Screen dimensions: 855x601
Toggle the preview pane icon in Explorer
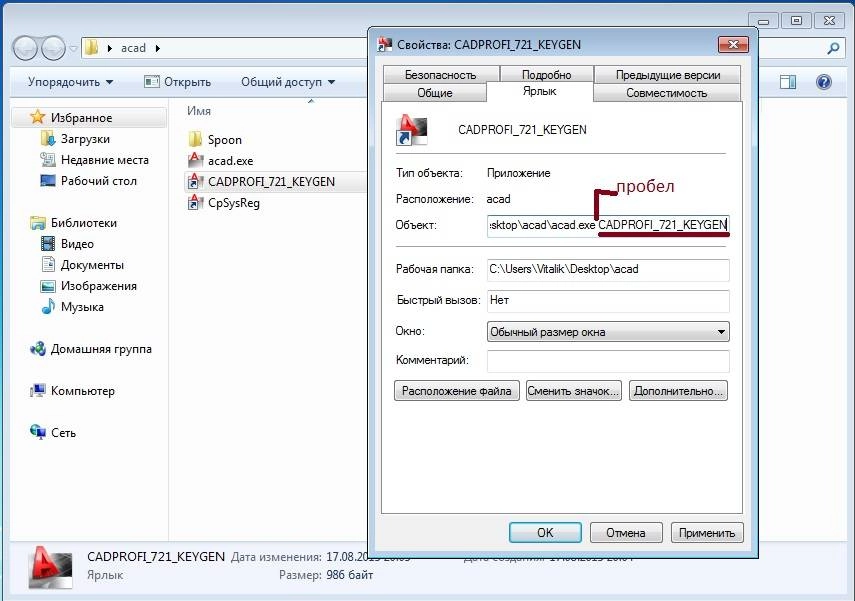tap(788, 82)
